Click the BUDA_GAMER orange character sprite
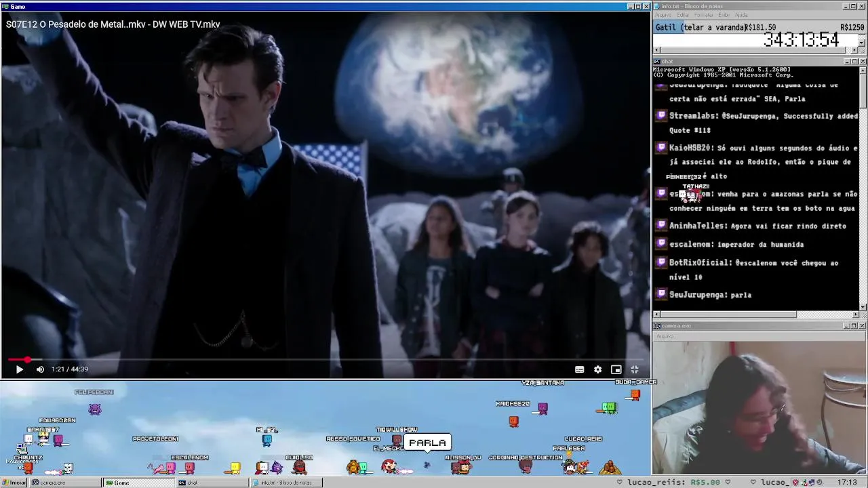868x488 pixels. (x=635, y=394)
